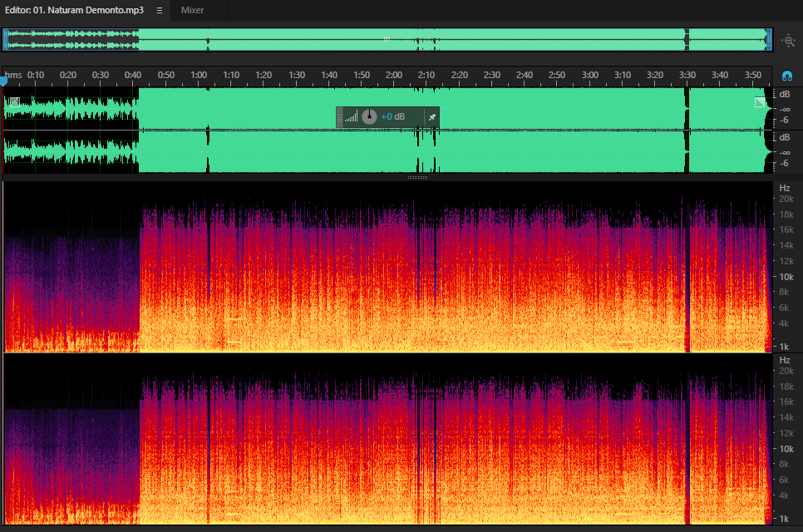Click 3:00 on the time ruler
The height and width of the screenshot is (532, 803).
click(x=590, y=75)
